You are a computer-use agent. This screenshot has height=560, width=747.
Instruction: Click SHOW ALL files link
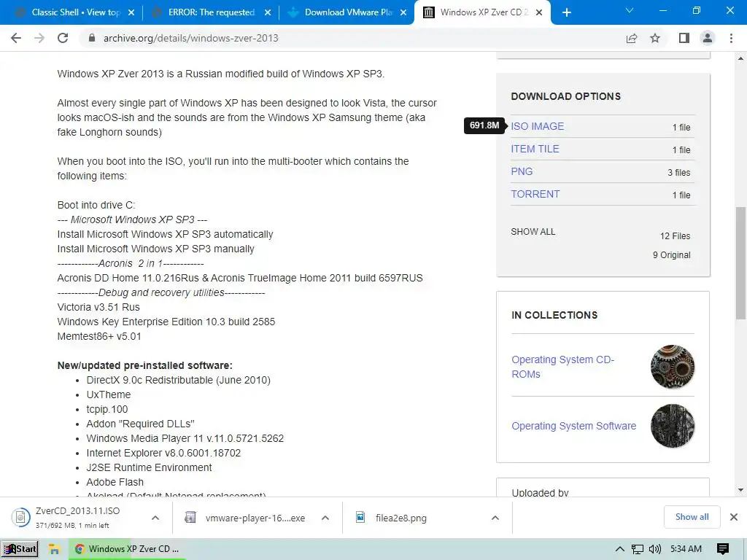coord(533,232)
